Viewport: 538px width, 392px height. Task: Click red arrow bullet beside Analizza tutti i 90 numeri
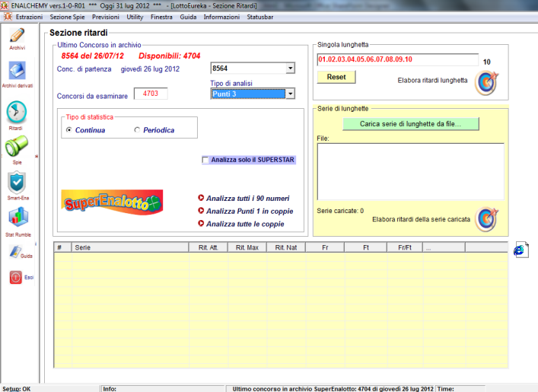coord(201,198)
